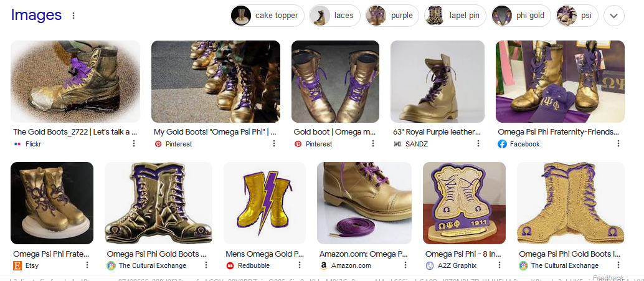The width and height of the screenshot is (644, 281).
Task: Open more options for the SANDZ result
Action: click(478, 143)
